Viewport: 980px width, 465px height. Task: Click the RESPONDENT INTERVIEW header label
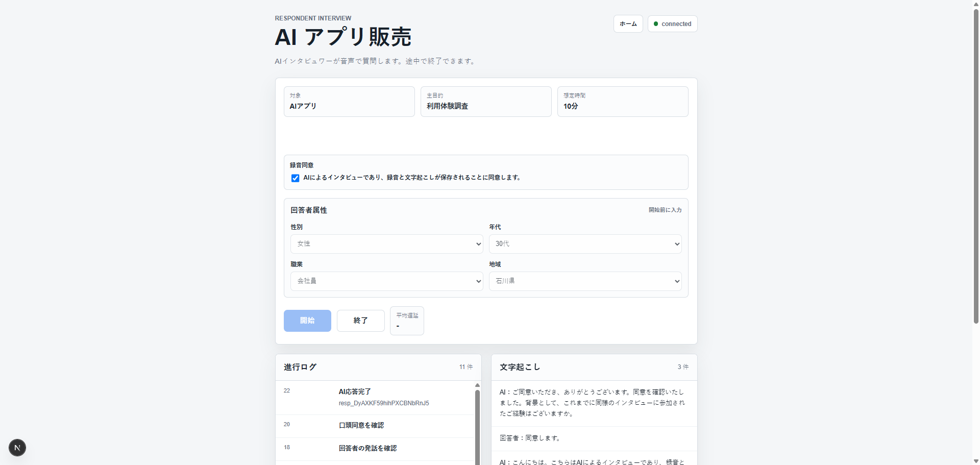[313, 18]
